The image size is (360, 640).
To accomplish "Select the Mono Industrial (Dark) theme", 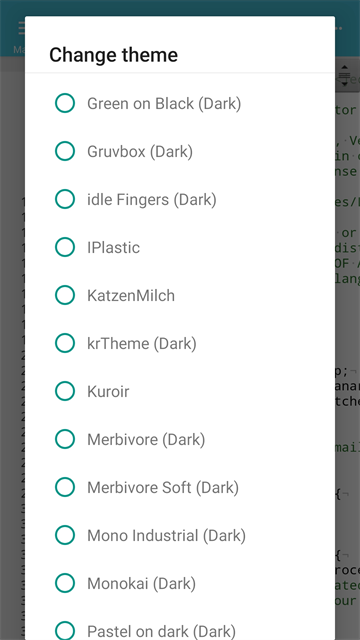I will tap(180, 535).
